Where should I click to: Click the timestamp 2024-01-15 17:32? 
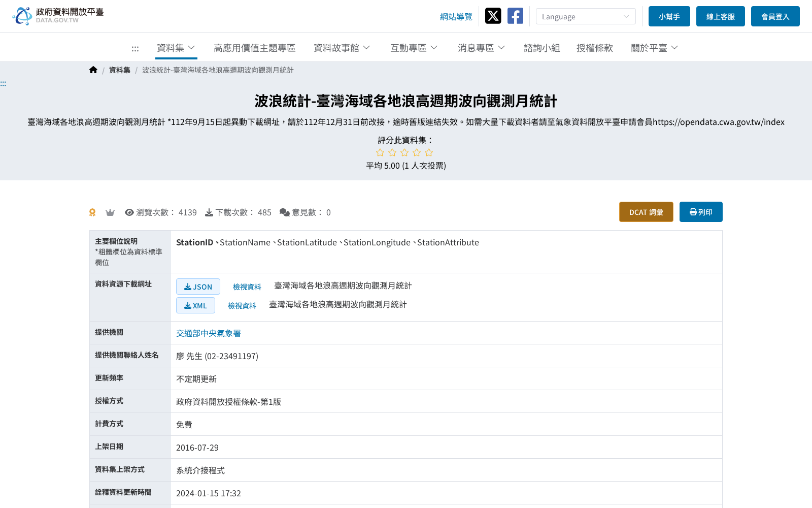coord(209,493)
